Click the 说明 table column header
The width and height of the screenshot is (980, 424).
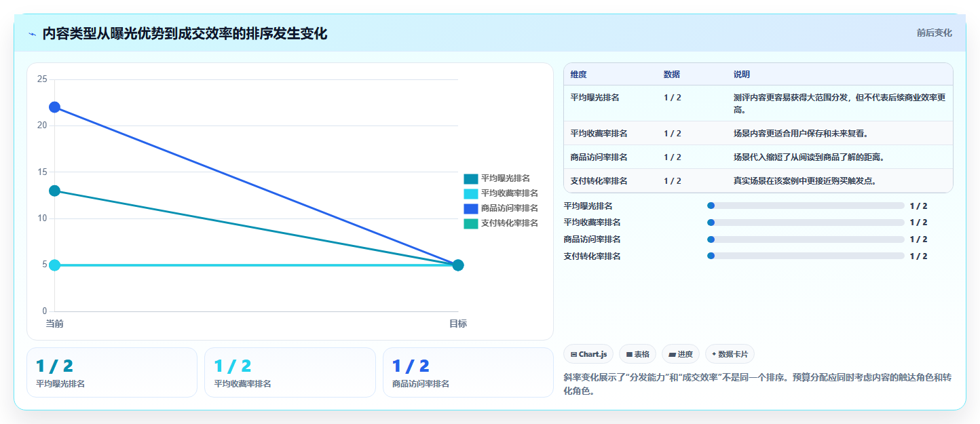(742, 74)
